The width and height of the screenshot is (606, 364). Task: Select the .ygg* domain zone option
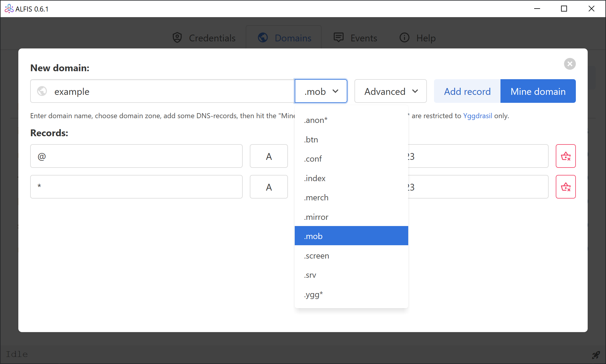click(314, 294)
